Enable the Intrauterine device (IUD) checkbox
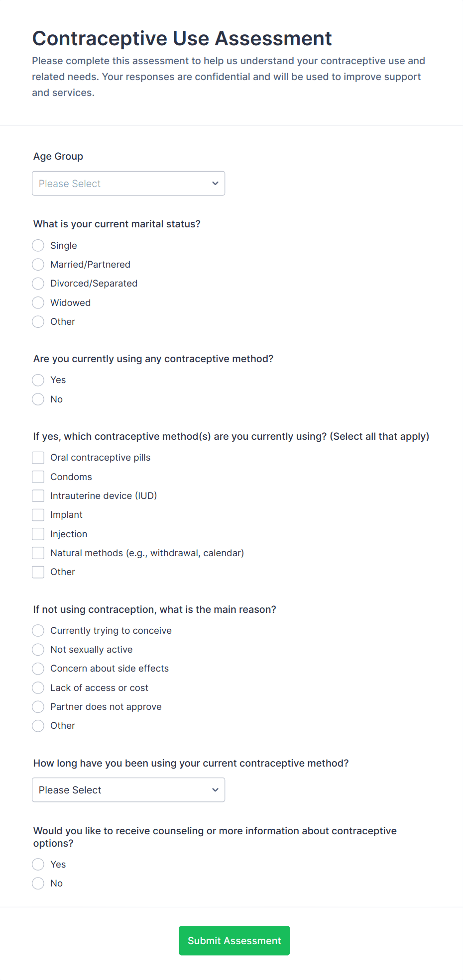This screenshot has height=980, width=463. 38,495
